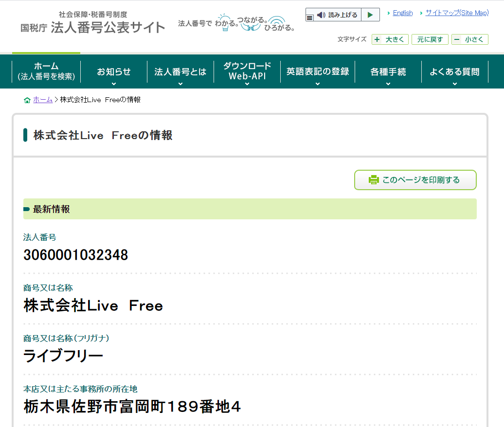The height and width of the screenshot is (427, 504).
Task: Expand the chevron under よくある質問
Action: (x=454, y=84)
